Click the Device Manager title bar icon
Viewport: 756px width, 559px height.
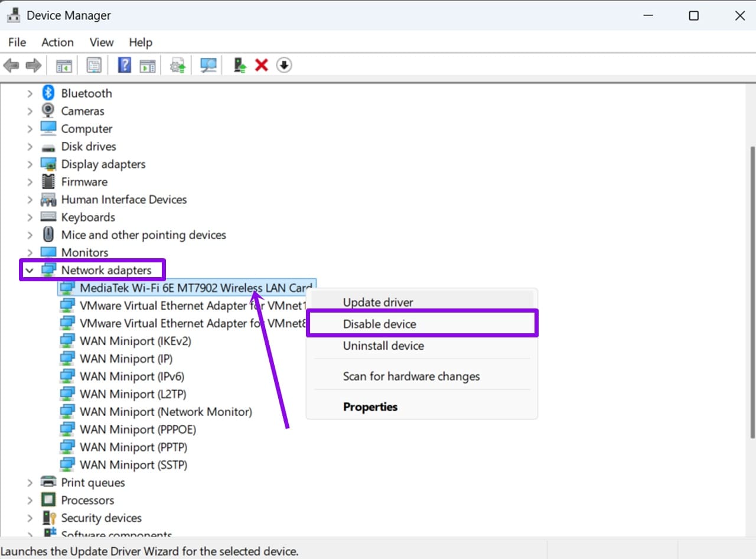pyautogui.click(x=13, y=15)
